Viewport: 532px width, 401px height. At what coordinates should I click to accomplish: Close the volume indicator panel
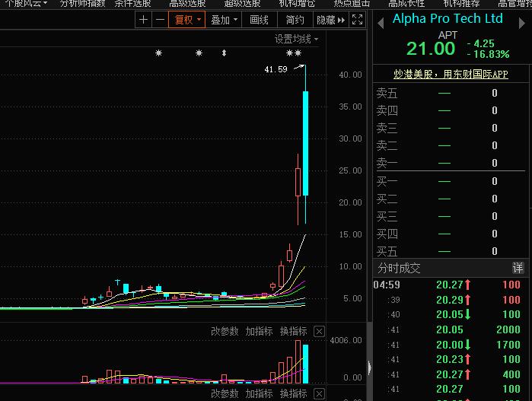(319, 331)
